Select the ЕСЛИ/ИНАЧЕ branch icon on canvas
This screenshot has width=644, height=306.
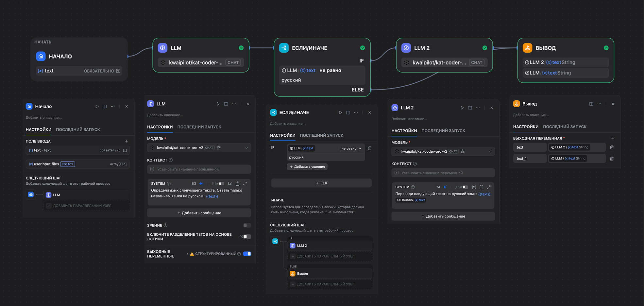(284, 48)
